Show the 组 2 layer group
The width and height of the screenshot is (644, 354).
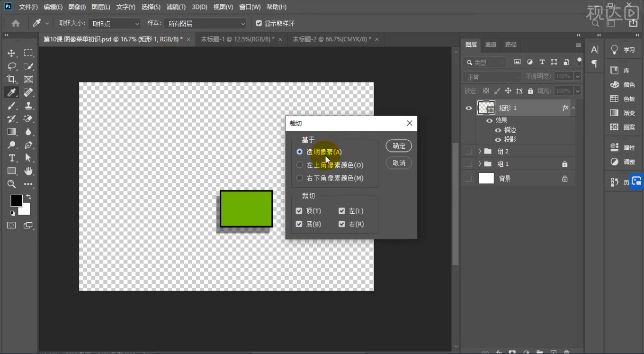[469, 151]
